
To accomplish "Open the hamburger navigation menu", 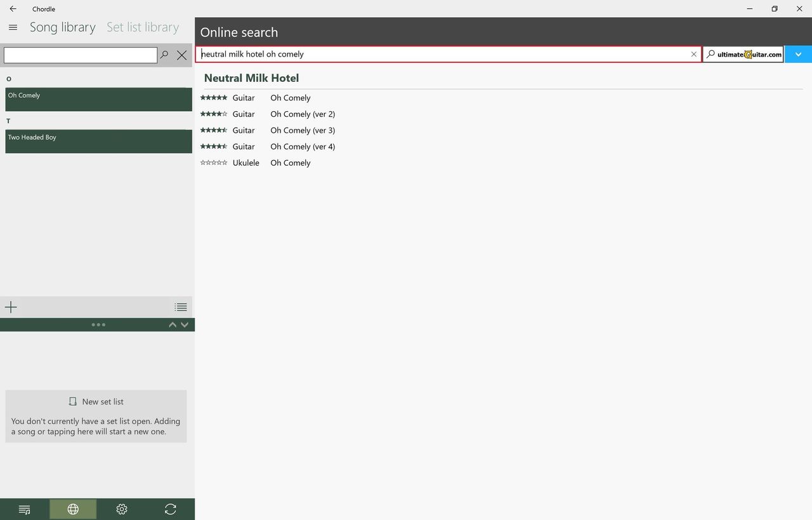I will pos(13,27).
